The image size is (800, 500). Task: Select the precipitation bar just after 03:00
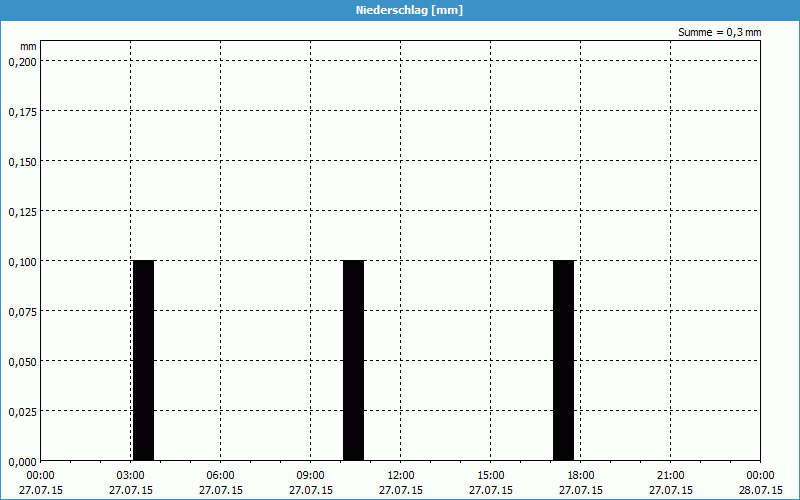[143, 360]
